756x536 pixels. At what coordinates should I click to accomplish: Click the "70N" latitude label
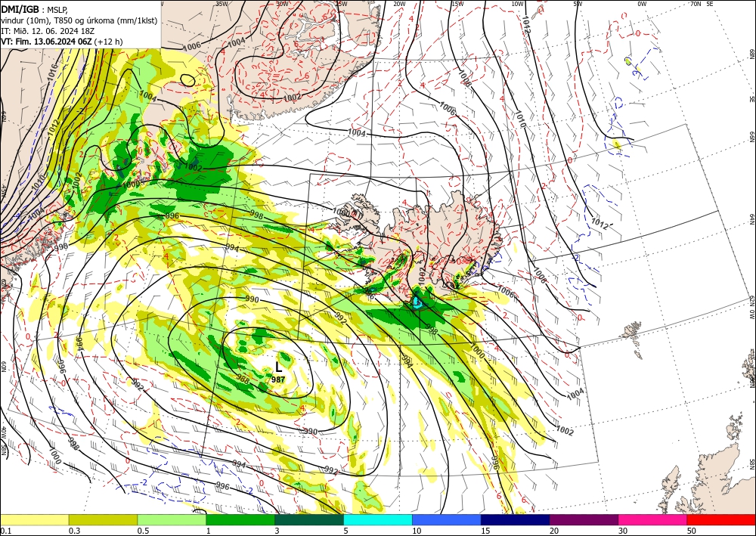(x=696, y=3)
